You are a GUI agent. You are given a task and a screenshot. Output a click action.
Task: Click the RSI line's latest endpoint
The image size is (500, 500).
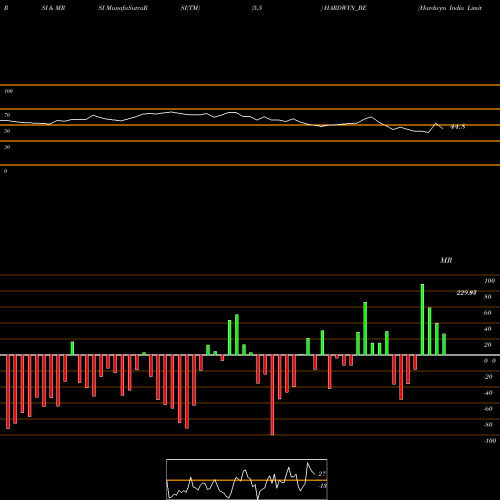tap(443, 129)
